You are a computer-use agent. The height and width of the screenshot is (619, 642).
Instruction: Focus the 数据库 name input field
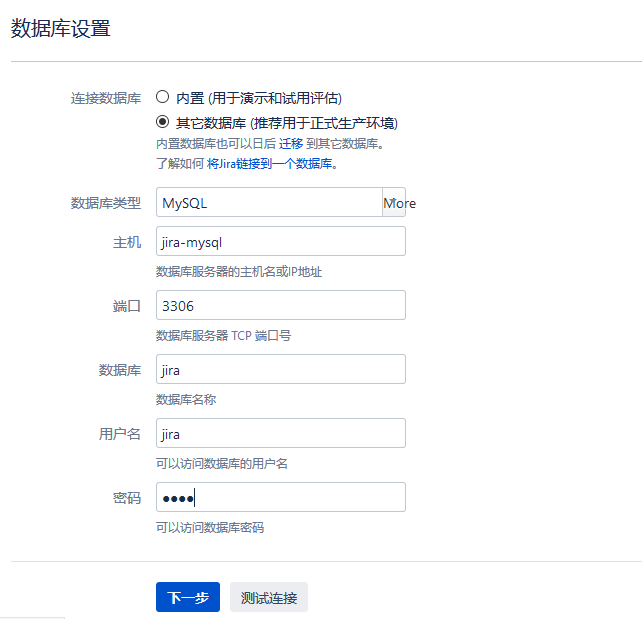pos(281,369)
